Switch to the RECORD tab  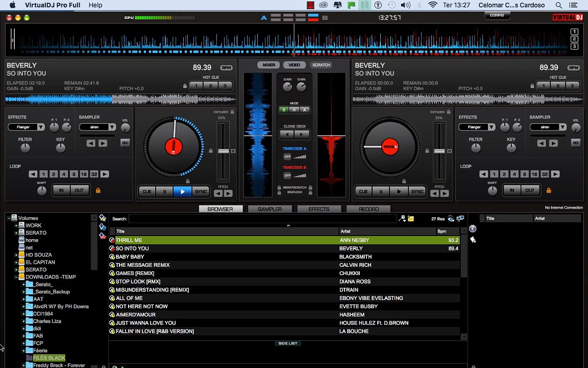coord(369,209)
